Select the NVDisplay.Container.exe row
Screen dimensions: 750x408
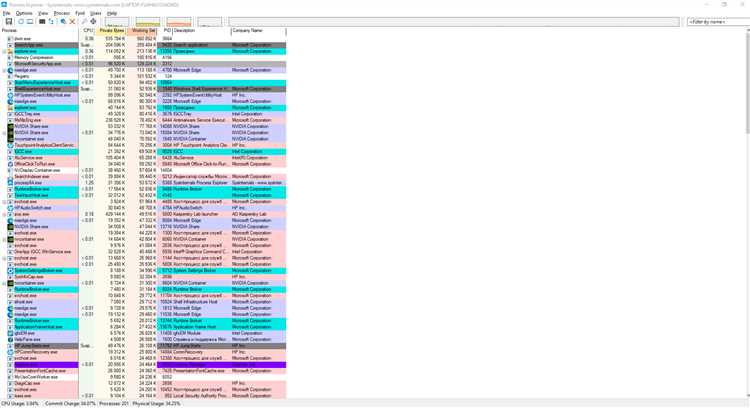tap(143, 170)
